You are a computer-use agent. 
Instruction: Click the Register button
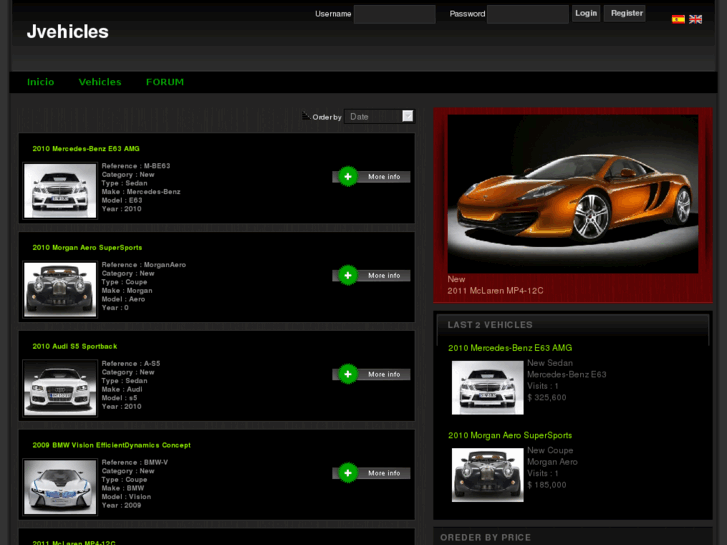627,13
